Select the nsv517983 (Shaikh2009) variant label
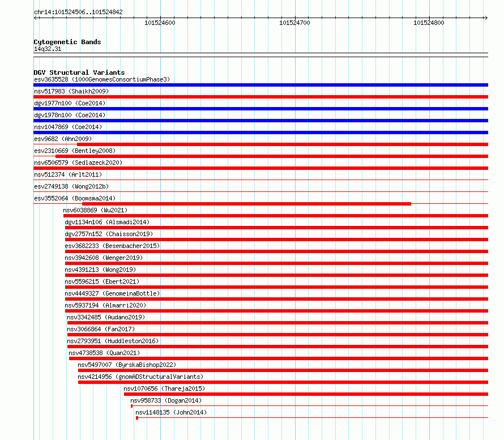 [71, 91]
